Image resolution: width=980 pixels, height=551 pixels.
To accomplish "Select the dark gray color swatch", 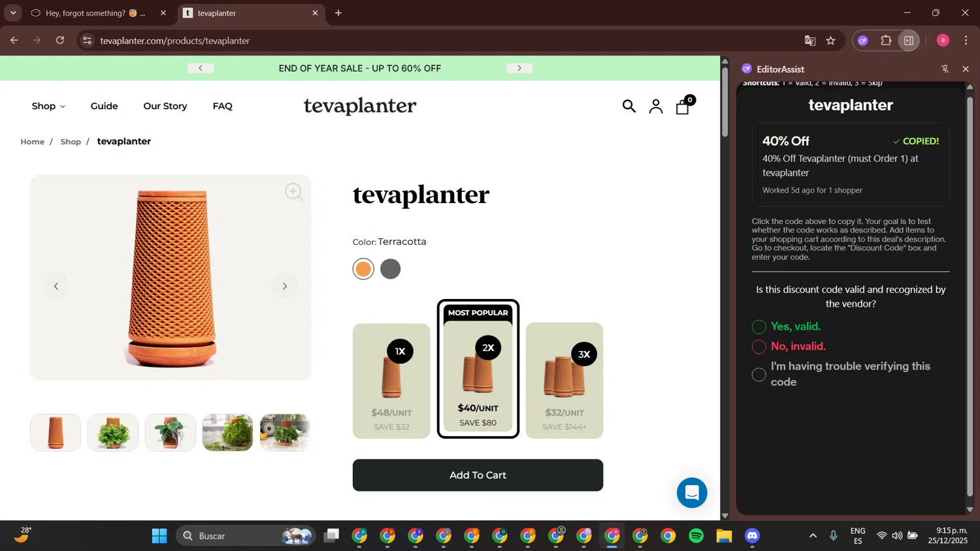I will click(391, 269).
